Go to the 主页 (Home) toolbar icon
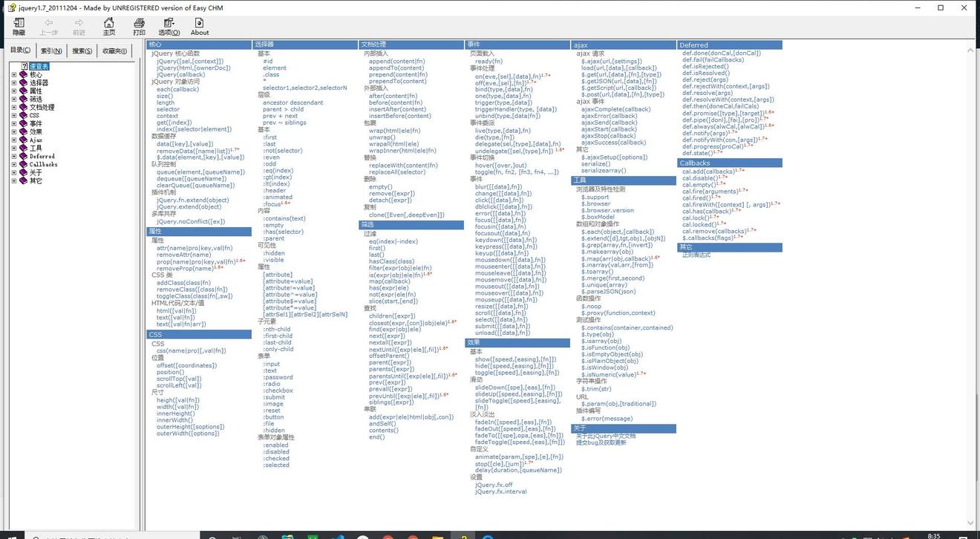 (109, 26)
